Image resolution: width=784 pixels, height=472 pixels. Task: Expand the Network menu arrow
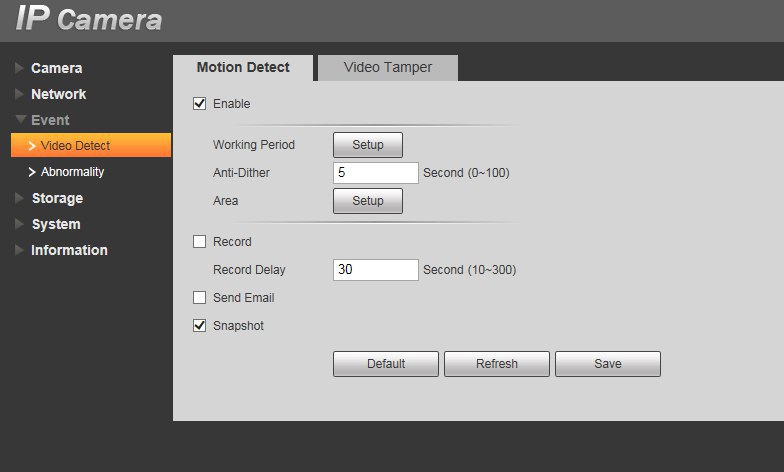19,94
